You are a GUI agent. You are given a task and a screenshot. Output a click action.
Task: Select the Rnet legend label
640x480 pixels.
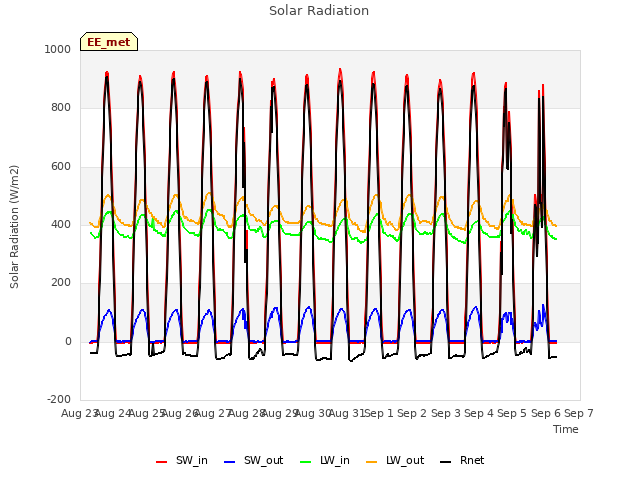coord(472,460)
